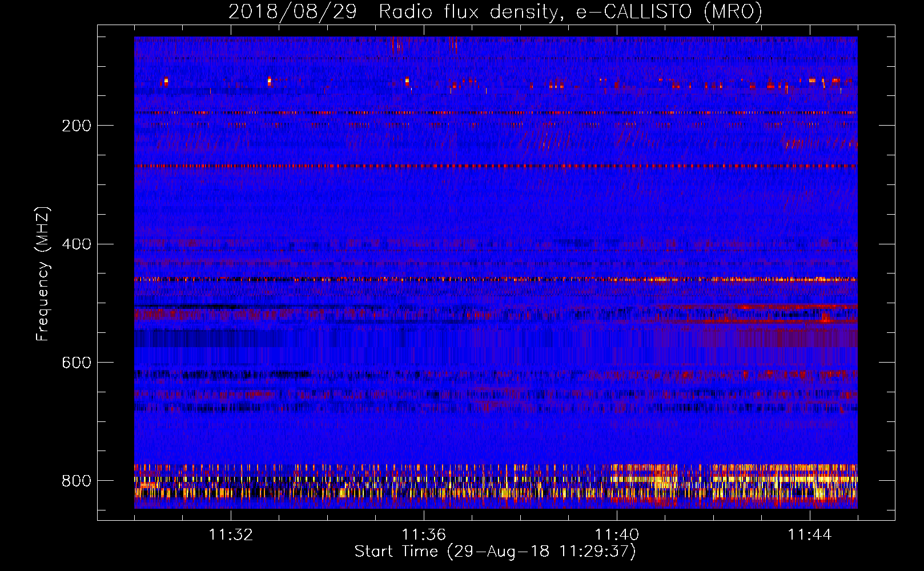Click the 'Frequency (MHZ)' y-axis label

pos(43,274)
